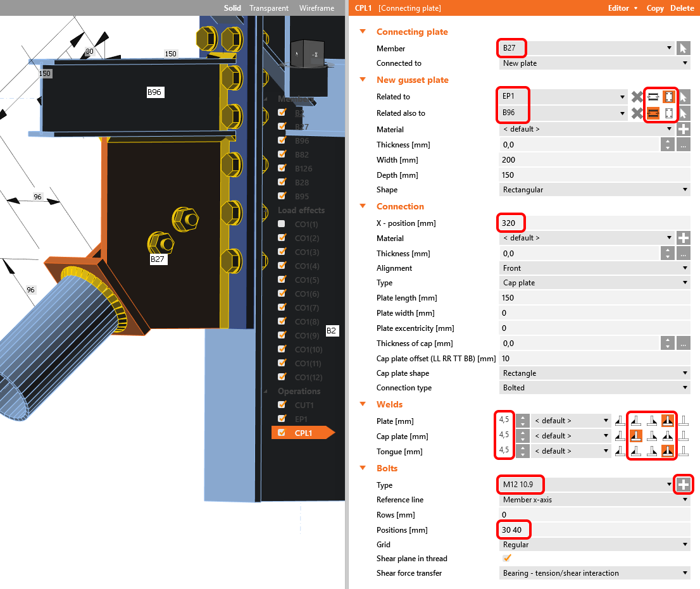Open Thickness of cap ellipsis options
700x589 pixels.
(683, 343)
